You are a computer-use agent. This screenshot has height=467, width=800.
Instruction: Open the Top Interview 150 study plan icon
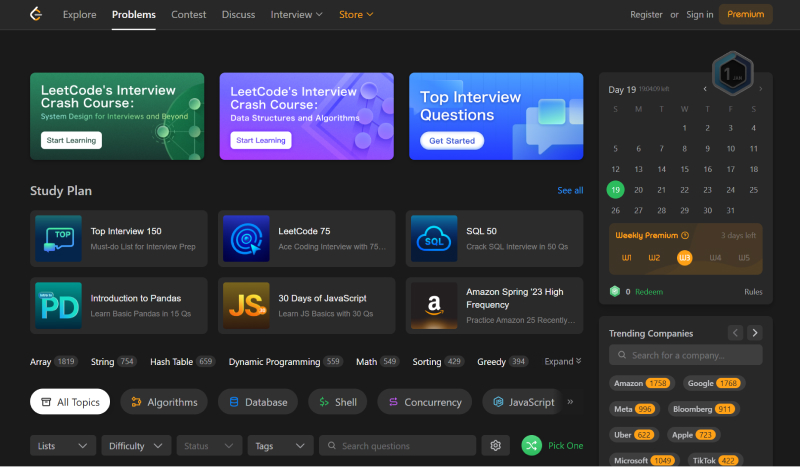pos(58,238)
